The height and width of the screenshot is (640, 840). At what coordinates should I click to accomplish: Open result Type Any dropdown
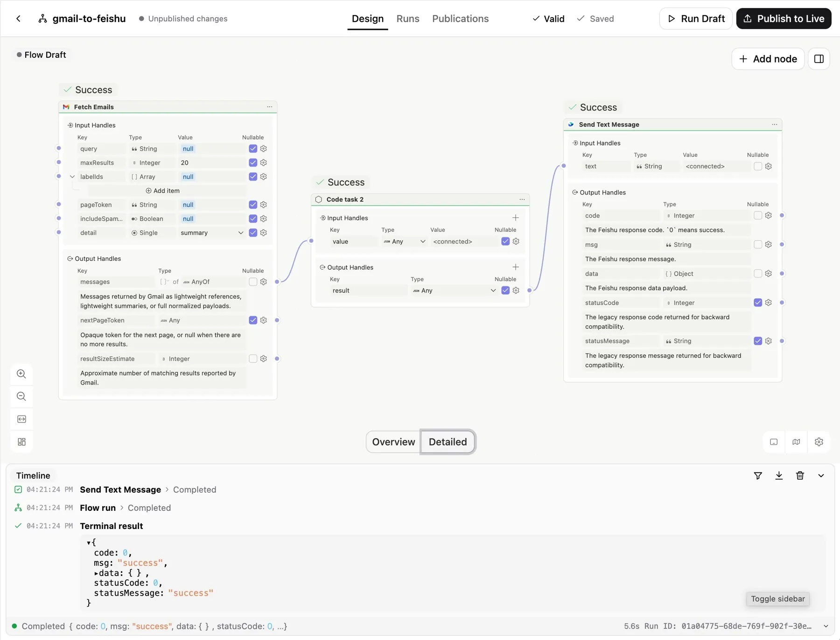click(454, 291)
